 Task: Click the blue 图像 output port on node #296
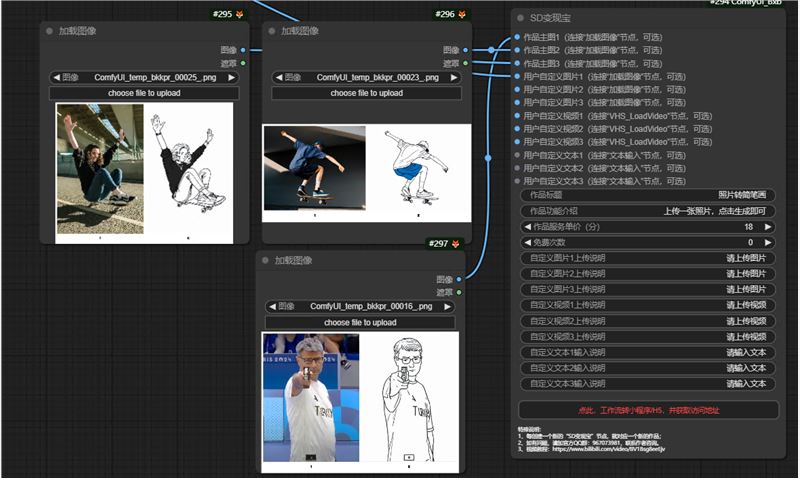point(465,50)
